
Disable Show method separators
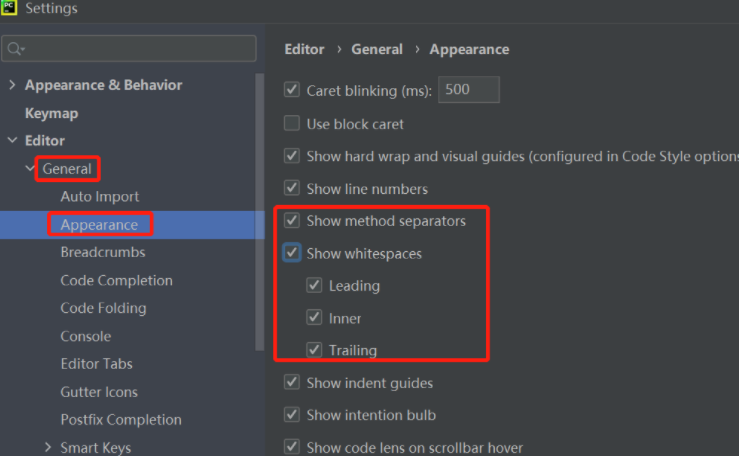click(x=292, y=220)
